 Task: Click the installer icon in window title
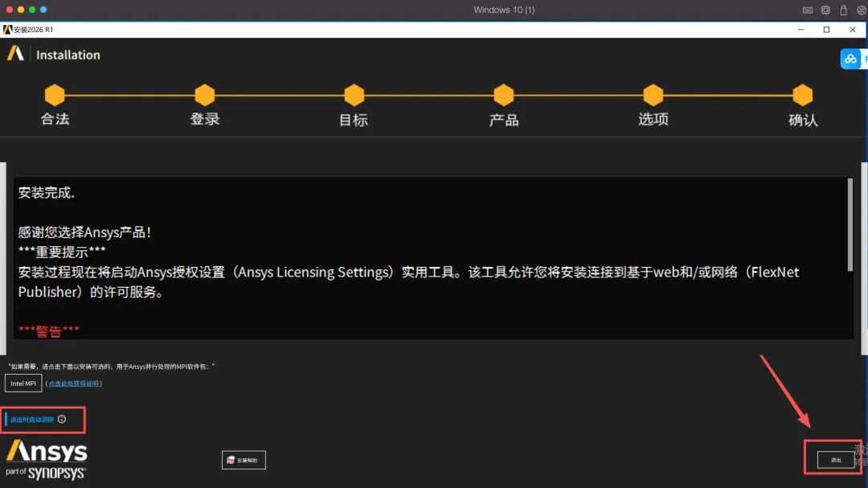click(x=7, y=30)
